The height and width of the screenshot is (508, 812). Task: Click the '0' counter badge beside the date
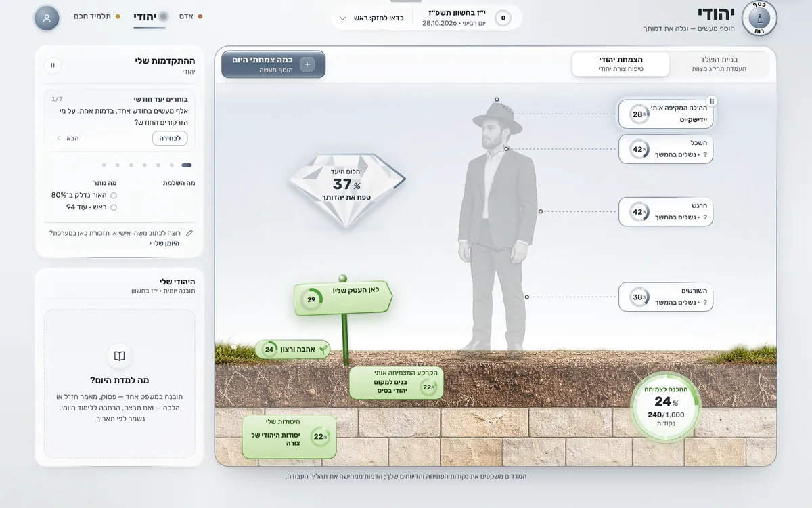pyautogui.click(x=503, y=18)
